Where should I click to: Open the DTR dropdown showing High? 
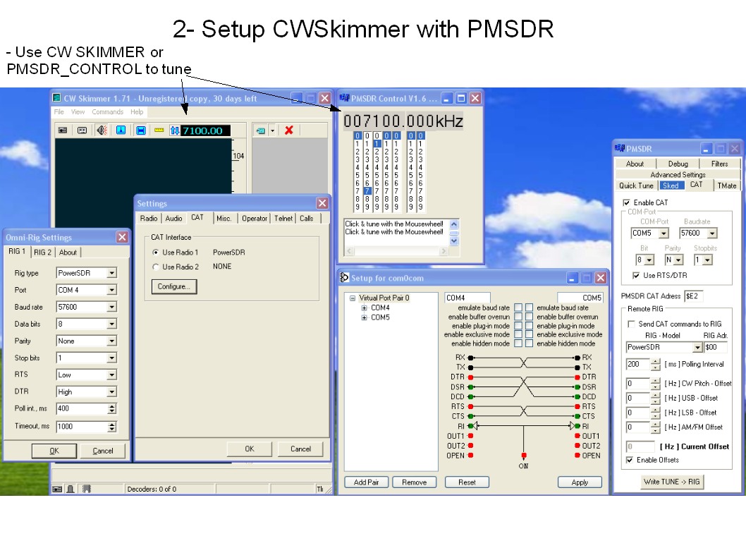[x=111, y=392]
